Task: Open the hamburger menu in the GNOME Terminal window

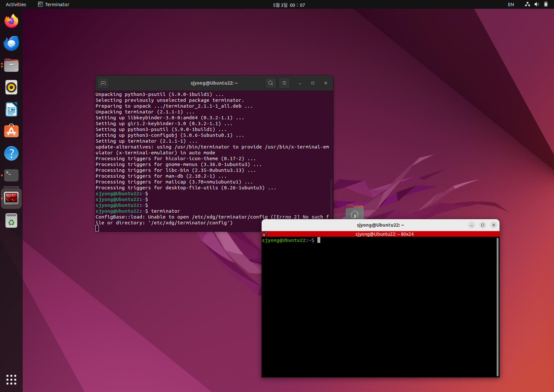Action: coord(284,83)
